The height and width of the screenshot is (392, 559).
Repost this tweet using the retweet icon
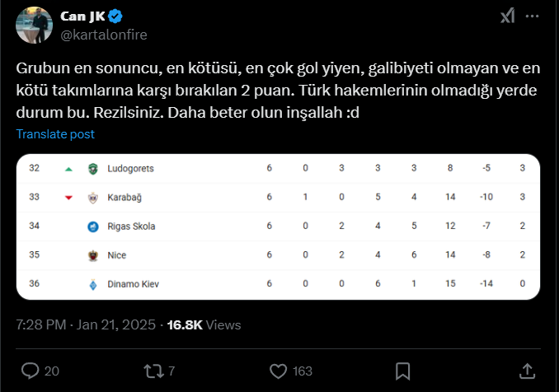(x=153, y=371)
